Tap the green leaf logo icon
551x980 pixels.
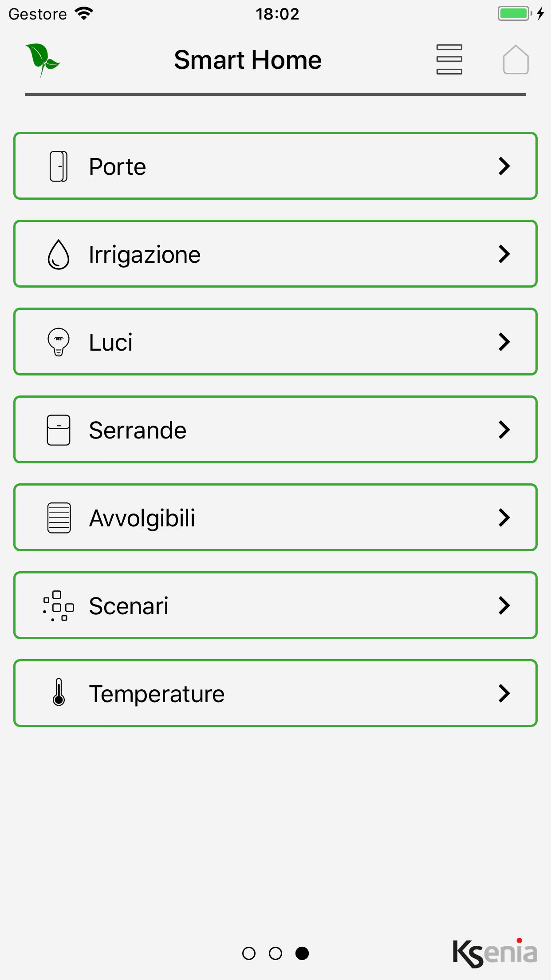coord(43,60)
